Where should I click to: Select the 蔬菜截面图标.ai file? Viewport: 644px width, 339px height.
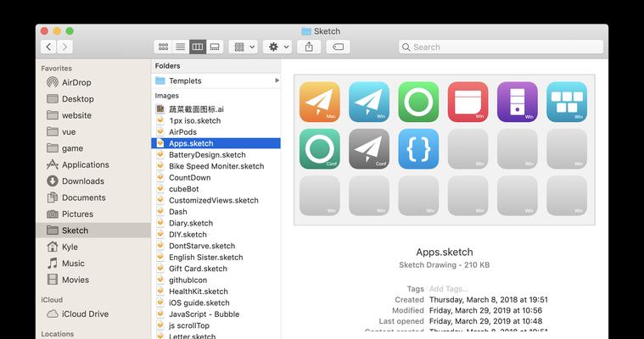pyautogui.click(x=216, y=109)
